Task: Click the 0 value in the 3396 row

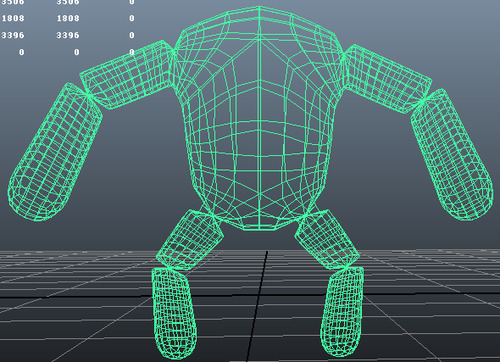Action: coord(132,35)
